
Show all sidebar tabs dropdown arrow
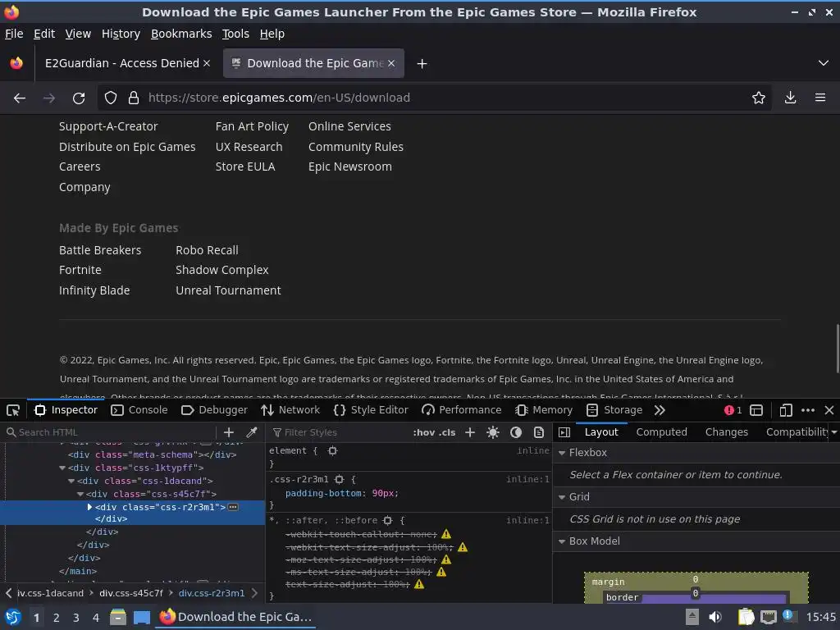point(834,432)
